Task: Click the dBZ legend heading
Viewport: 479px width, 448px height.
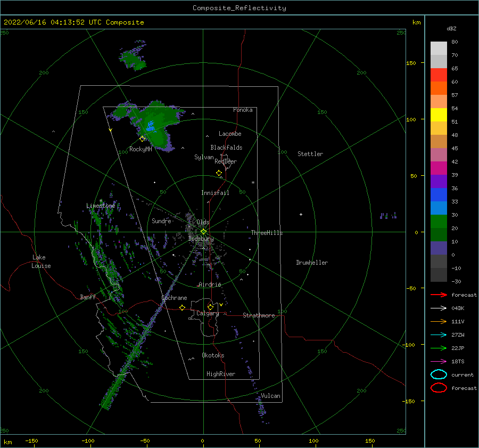Action: (x=451, y=28)
